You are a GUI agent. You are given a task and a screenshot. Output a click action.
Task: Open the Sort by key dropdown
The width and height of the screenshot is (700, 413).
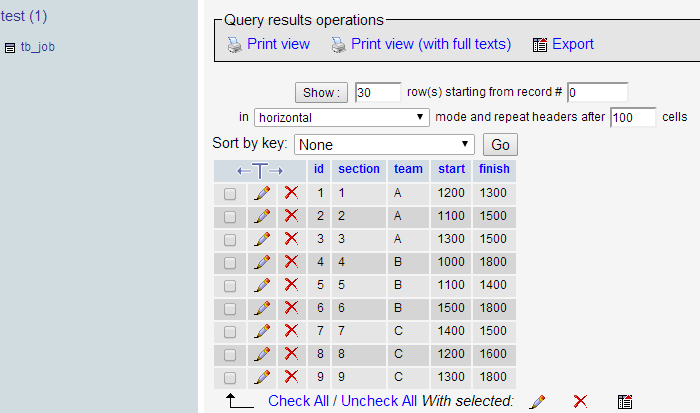[384, 144]
